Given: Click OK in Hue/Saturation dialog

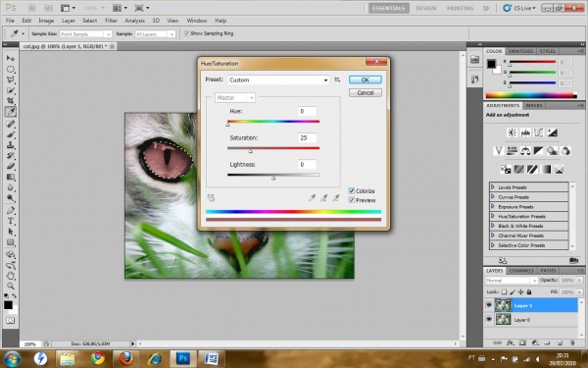Looking at the screenshot, I should (366, 79).
